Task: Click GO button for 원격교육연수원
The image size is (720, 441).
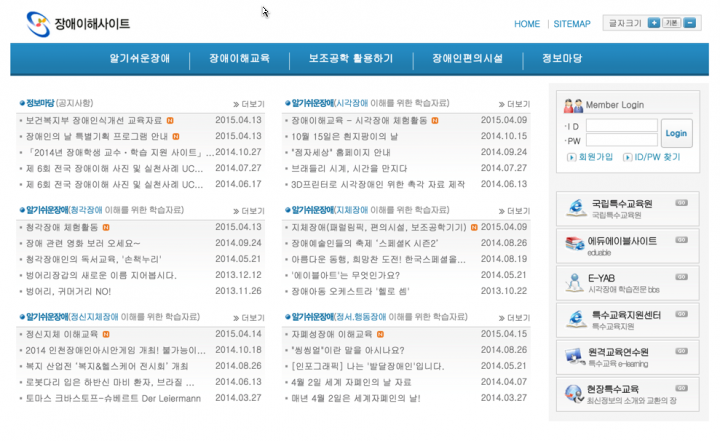Action: [x=681, y=351]
